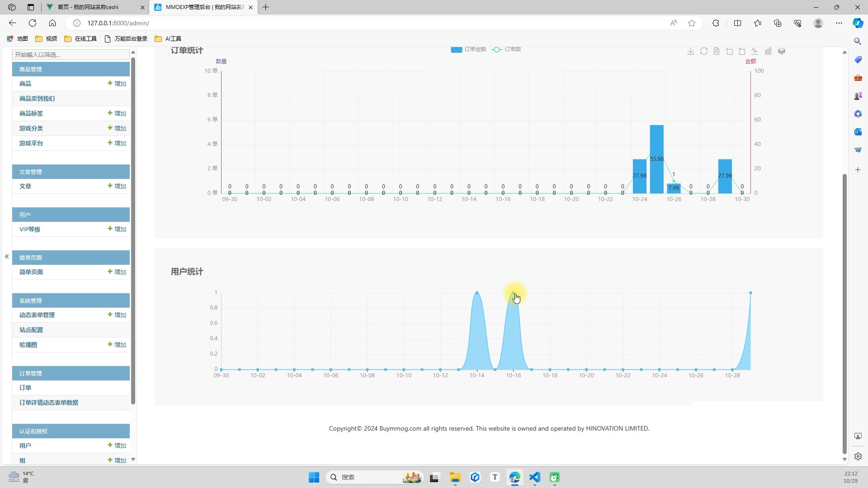Click the 7.99 bar on 10-26

[674, 188]
